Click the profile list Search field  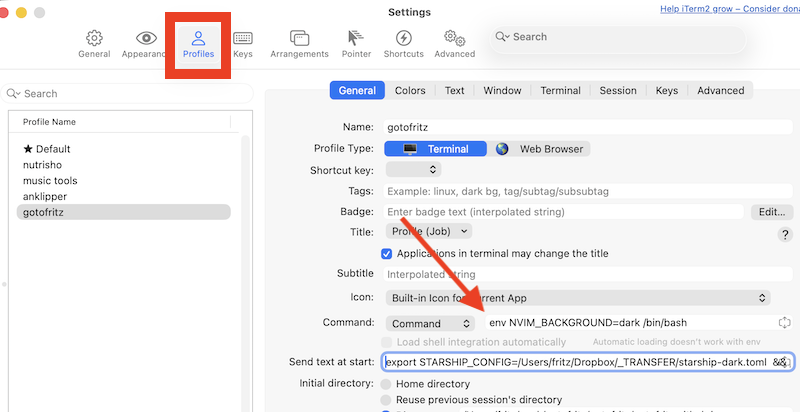(127, 94)
